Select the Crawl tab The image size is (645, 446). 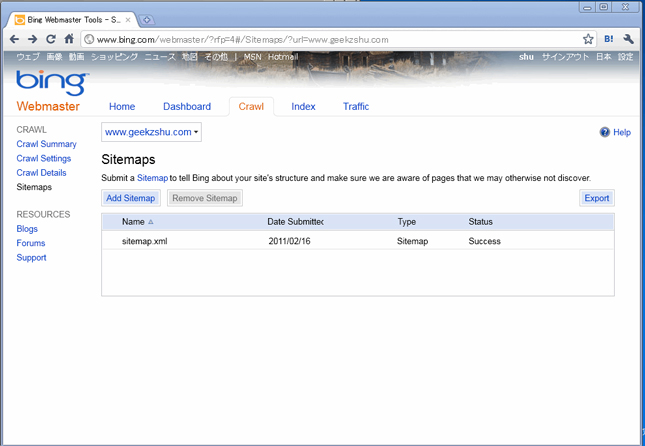click(x=251, y=107)
